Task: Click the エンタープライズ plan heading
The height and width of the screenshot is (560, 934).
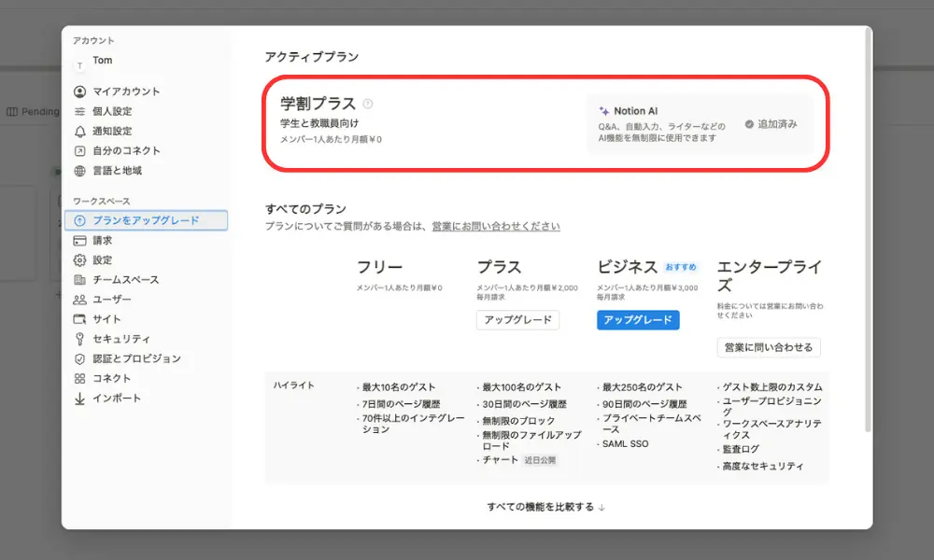Action: pos(770,276)
